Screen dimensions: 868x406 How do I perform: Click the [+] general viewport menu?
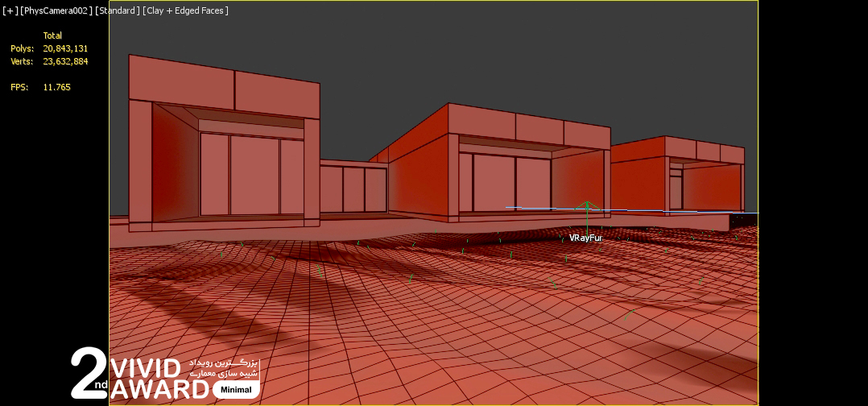pyautogui.click(x=10, y=10)
